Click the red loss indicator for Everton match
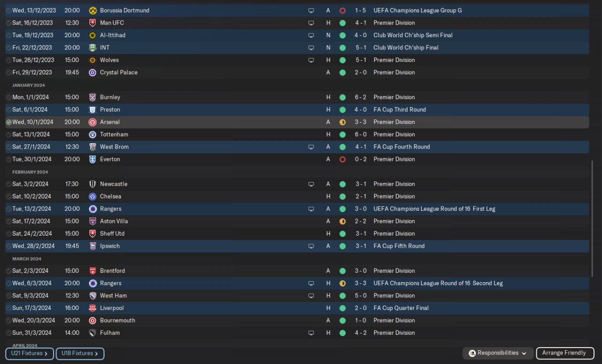Viewport: 602px width, 364px height. 342,159
